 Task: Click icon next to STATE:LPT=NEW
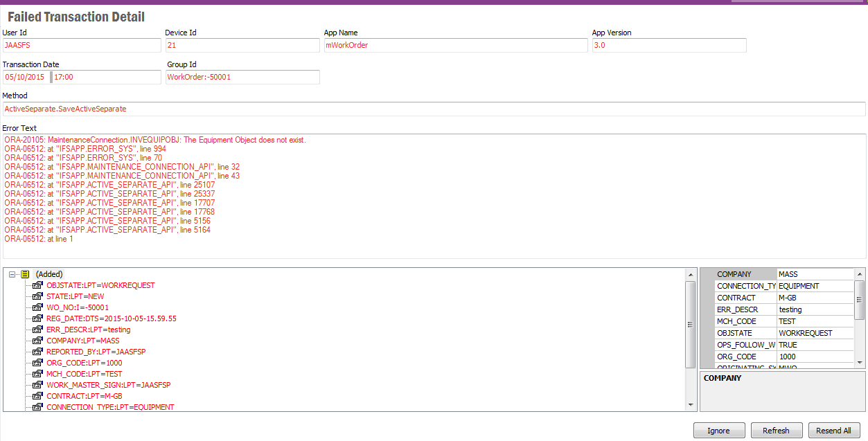coord(38,296)
